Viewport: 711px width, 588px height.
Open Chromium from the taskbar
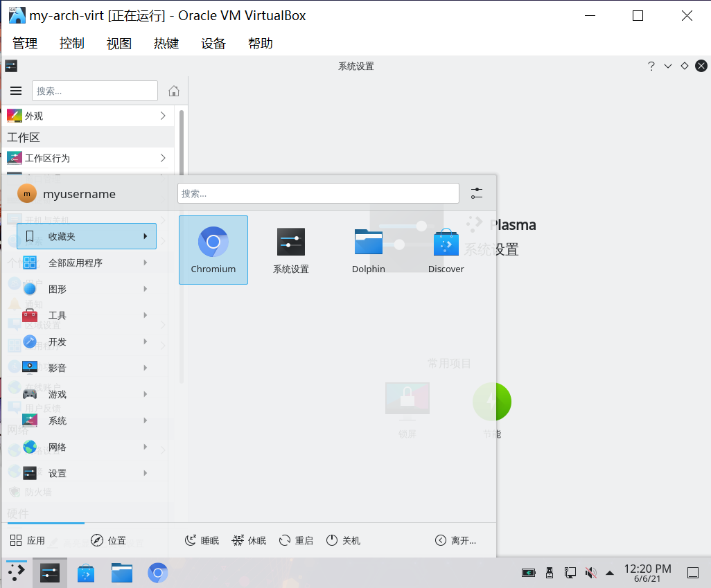point(158,573)
